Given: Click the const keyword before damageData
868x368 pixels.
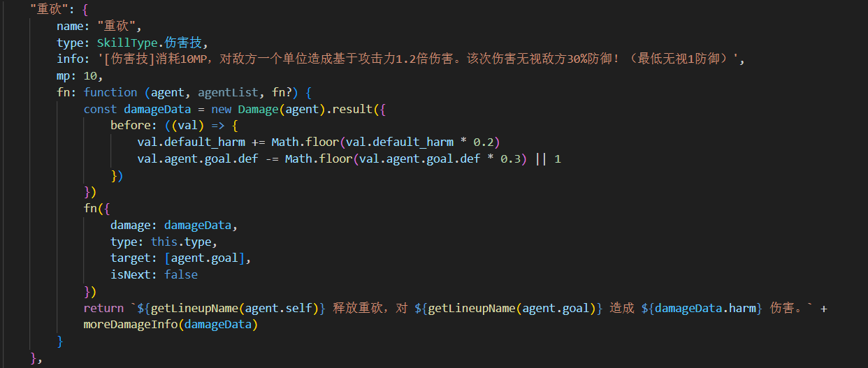Looking at the screenshot, I should 100,109.
